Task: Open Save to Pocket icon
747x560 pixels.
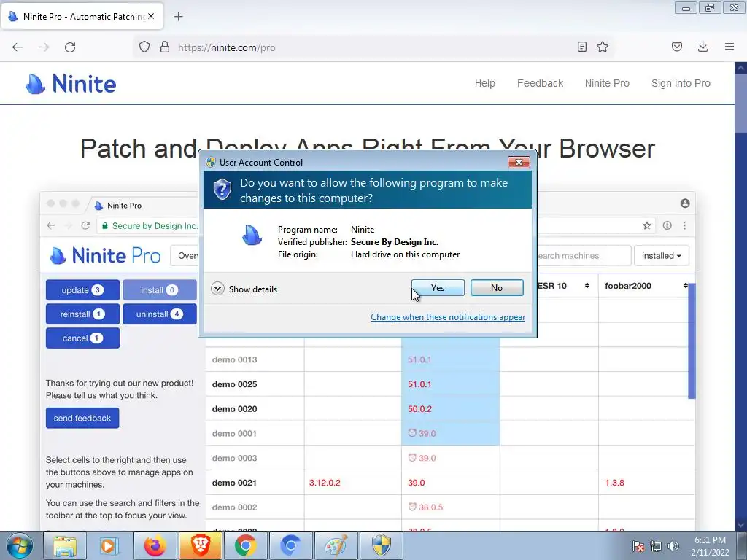Action: coord(677,47)
